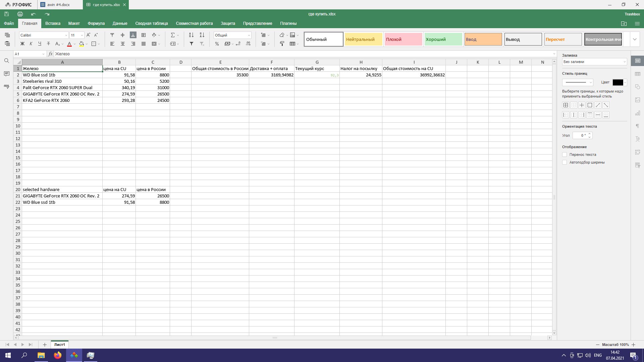Sort descending Я to A
The image size is (644, 362).
pyautogui.click(x=202, y=35)
